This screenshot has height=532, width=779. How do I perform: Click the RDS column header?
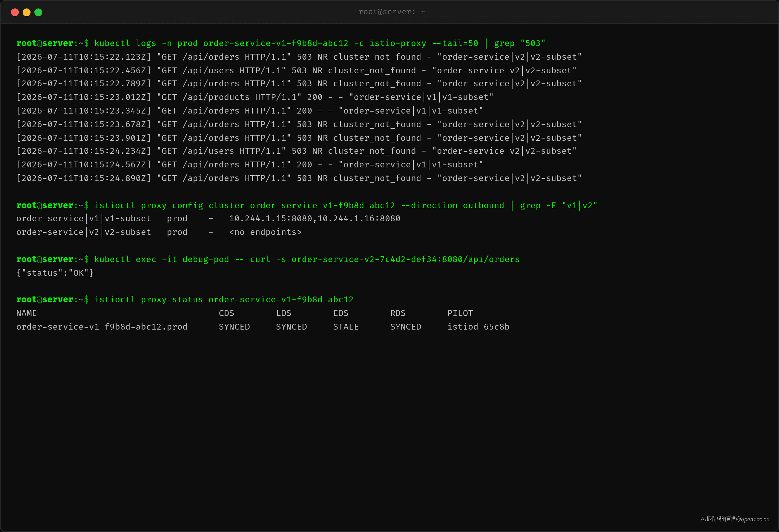(x=398, y=313)
